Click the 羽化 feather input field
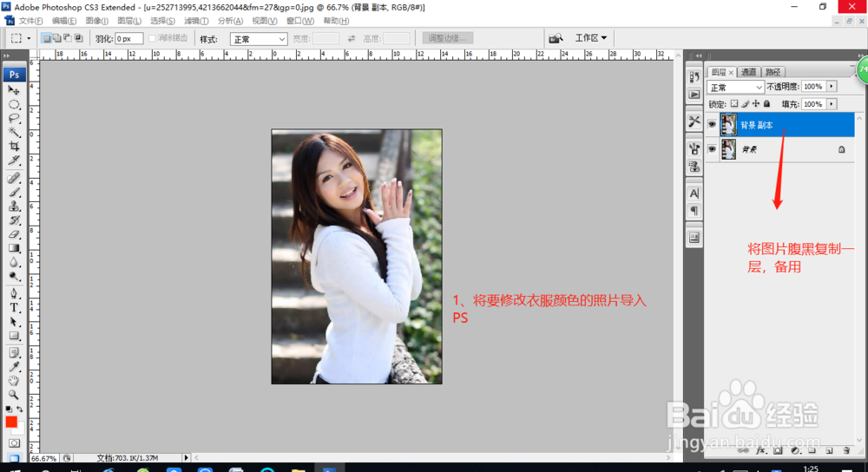Screen dimensions: 868x472 pyautogui.click(x=129, y=39)
